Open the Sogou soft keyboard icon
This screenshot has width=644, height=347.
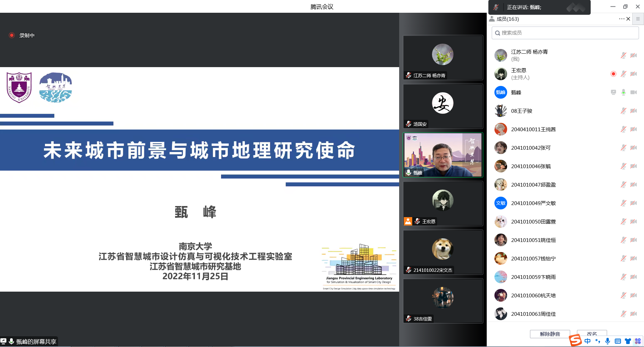(618, 341)
